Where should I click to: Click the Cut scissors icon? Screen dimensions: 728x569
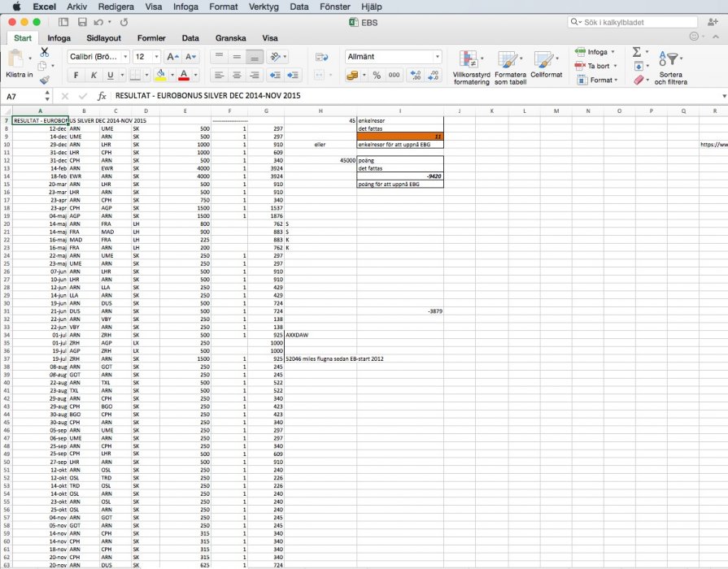tap(45, 52)
